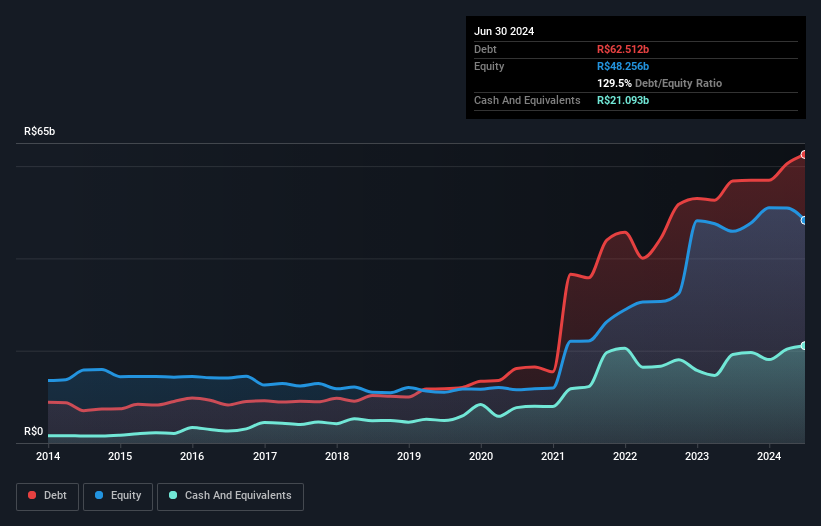The width and height of the screenshot is (821, 526).
Task: Click the R$62.512b debt value
Action: [x=623, y=49]
